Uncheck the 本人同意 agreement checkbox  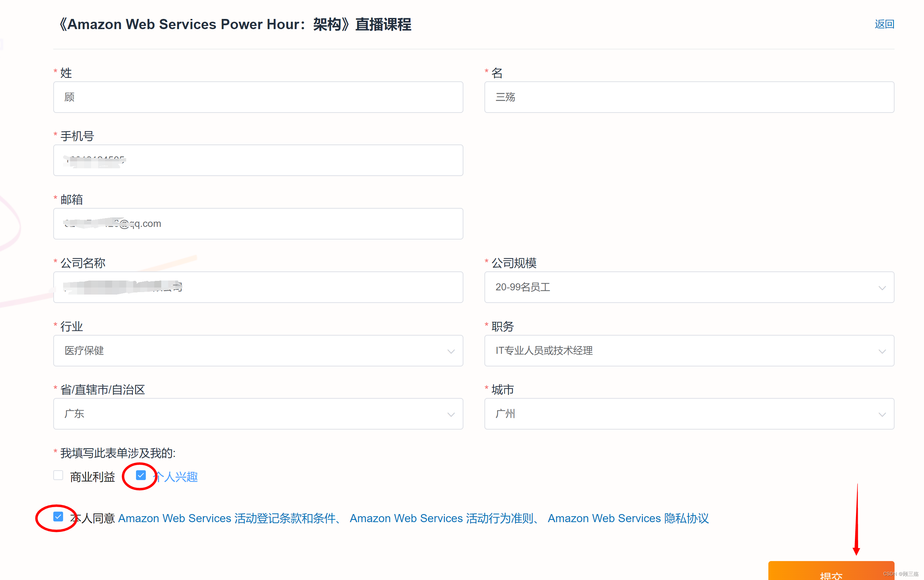tap(58, 517)
